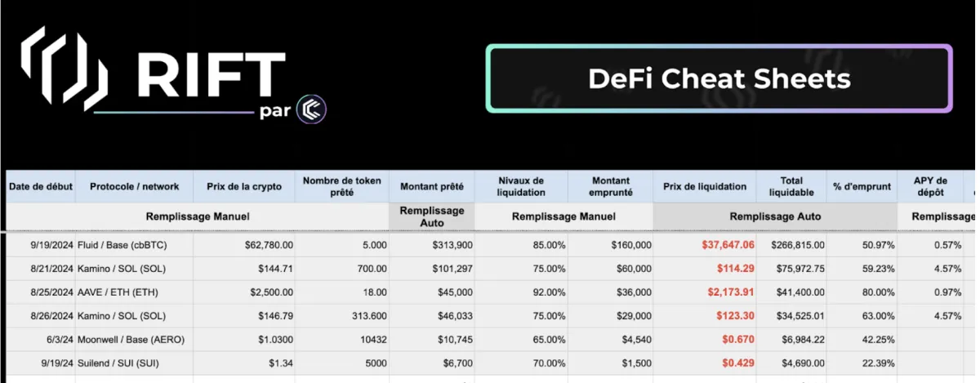This screenshot has height=383, width=980.
Task: Click the Remplissage Auto cell under Montant prêté
Action: point(431,216)
